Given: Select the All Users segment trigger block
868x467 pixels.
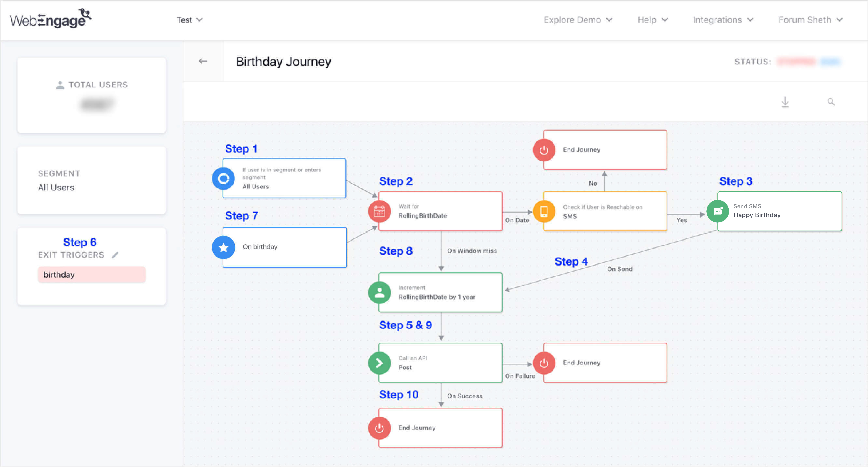Looking at the screenshot, I should point(284,178).
